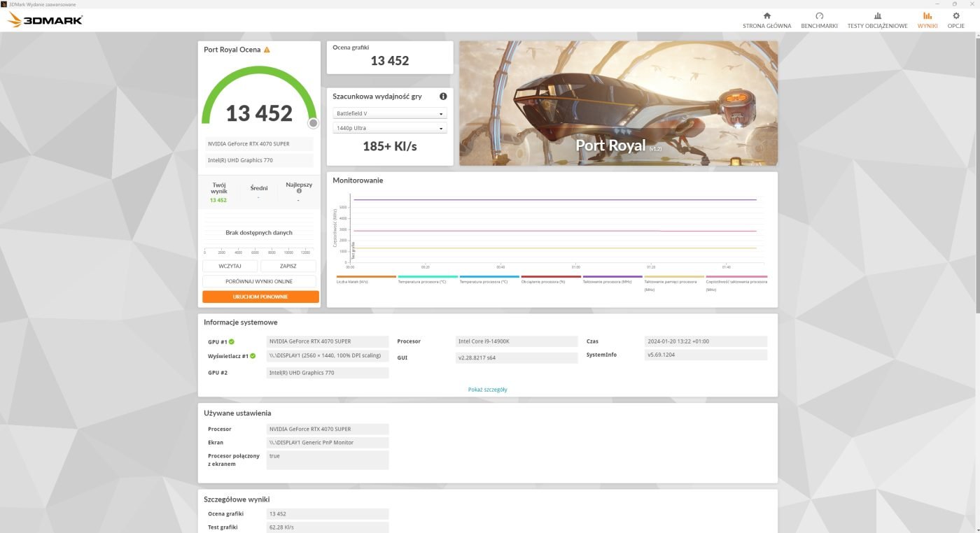Click the Czas value 2024-01-20 13:22 +01:00

pos(706,341)
